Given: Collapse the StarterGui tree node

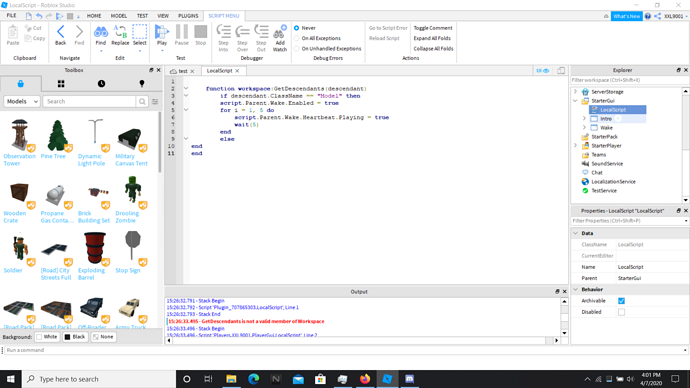Looking at the screenshot, I should coord(576,101).
